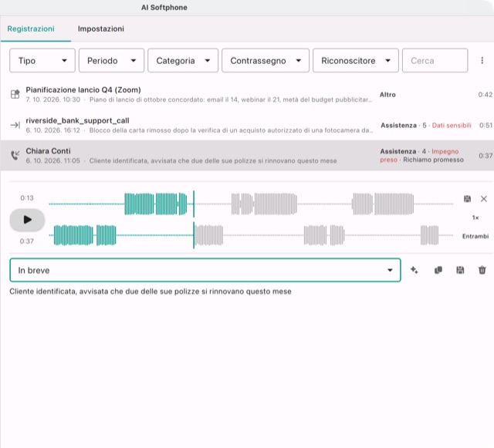494x448 pixels.
Task: Close the audio player with the X icon
Action: (x=484, y=199)
